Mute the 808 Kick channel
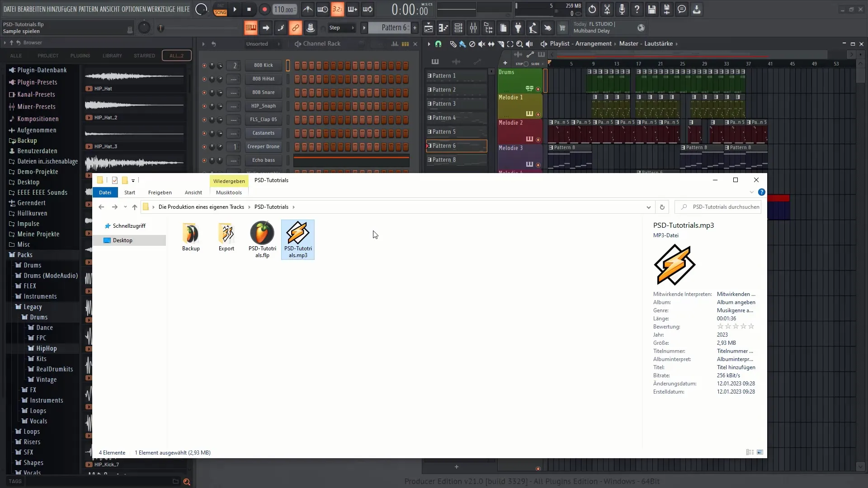The width and height of the screenshot is (868, 488). click(204, 66)
